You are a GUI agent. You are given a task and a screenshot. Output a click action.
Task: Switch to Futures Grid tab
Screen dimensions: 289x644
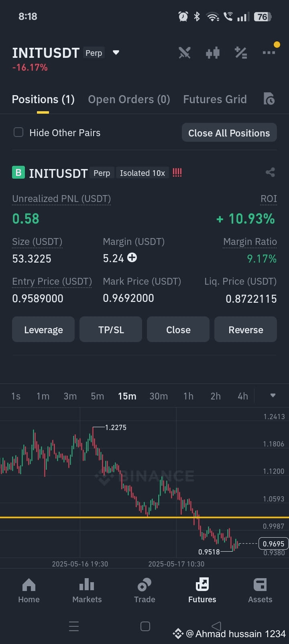(215, 99)
